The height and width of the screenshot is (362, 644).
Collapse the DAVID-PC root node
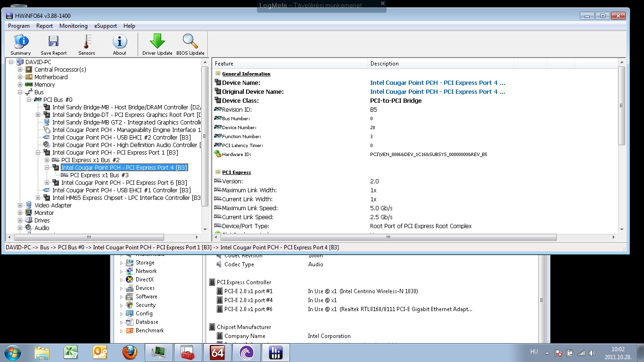12,62
